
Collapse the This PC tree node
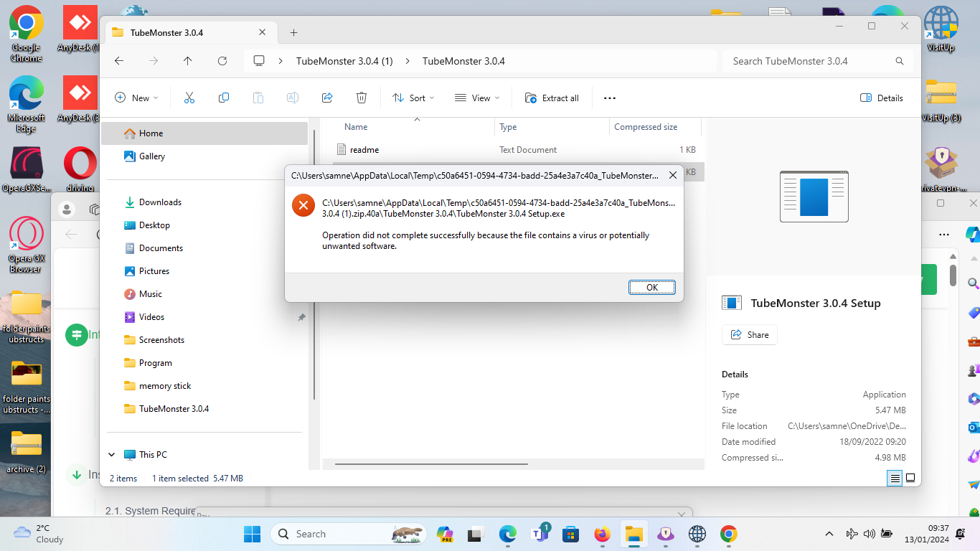[112, 454]
